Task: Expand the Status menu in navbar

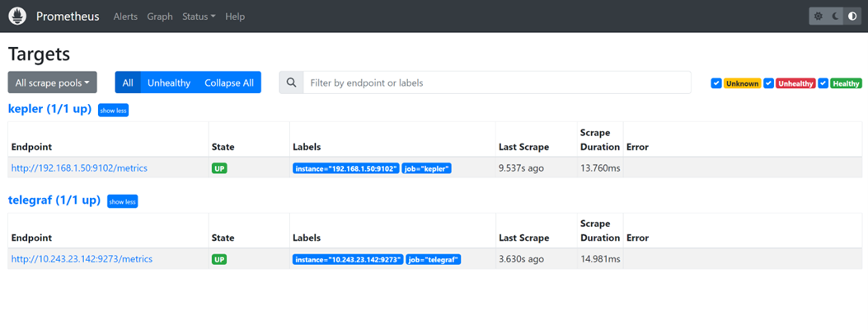Action: (199, 16)
